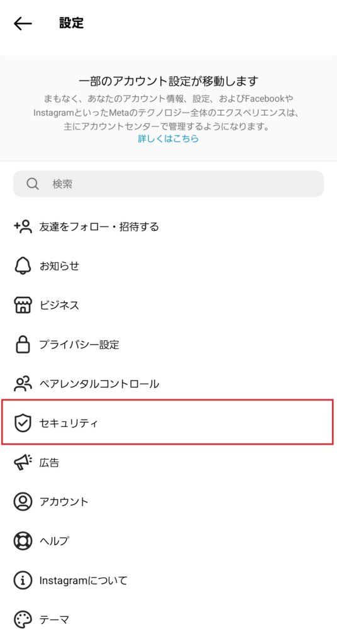Open Instagramについて page
The image size is (337, 644).
pyautogui.click(x=168, y=580)
